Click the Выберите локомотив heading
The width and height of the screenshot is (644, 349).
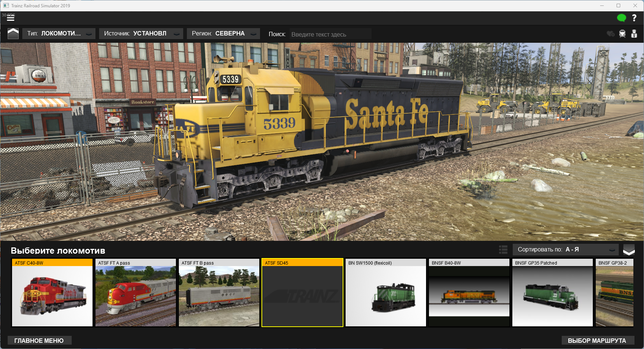click(58, 251)
